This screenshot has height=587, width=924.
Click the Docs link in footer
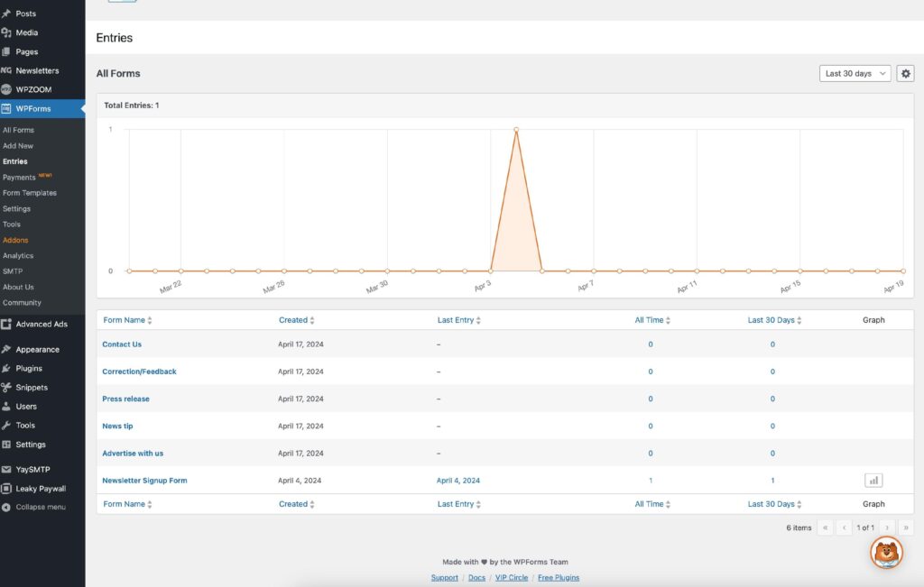click(476, 577)
